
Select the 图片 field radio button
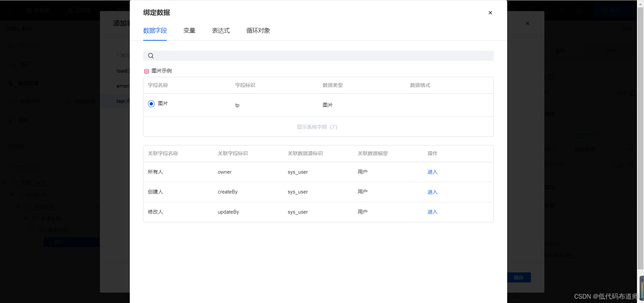151,104
